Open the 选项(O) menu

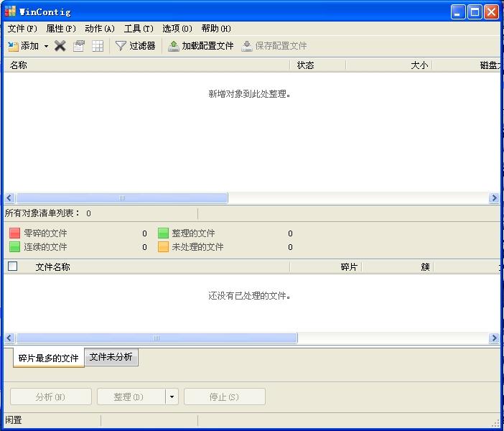tap(177, 29)
